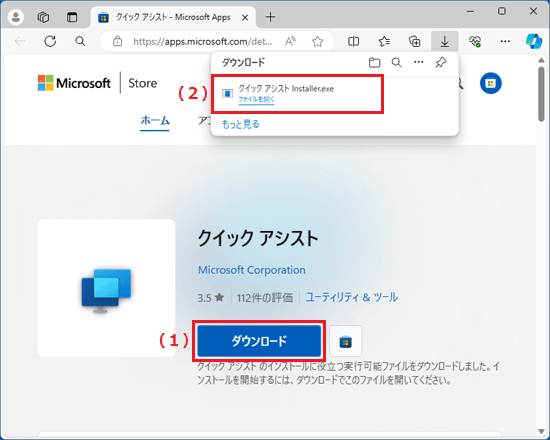Open a new tab with plus button
Image resolution: width=550 pixels, height=440 pixels.
click(x=270, y=17)
